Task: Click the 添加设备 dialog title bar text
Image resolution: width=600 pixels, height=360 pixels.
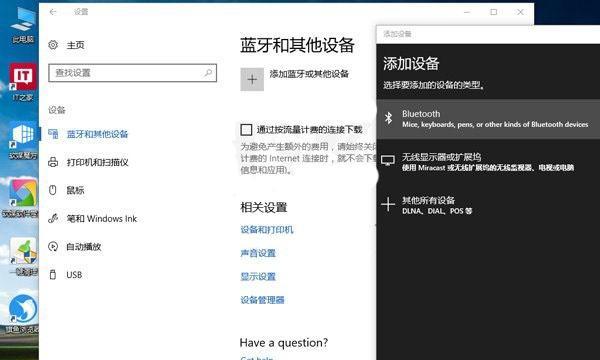Action: point(397,34)
